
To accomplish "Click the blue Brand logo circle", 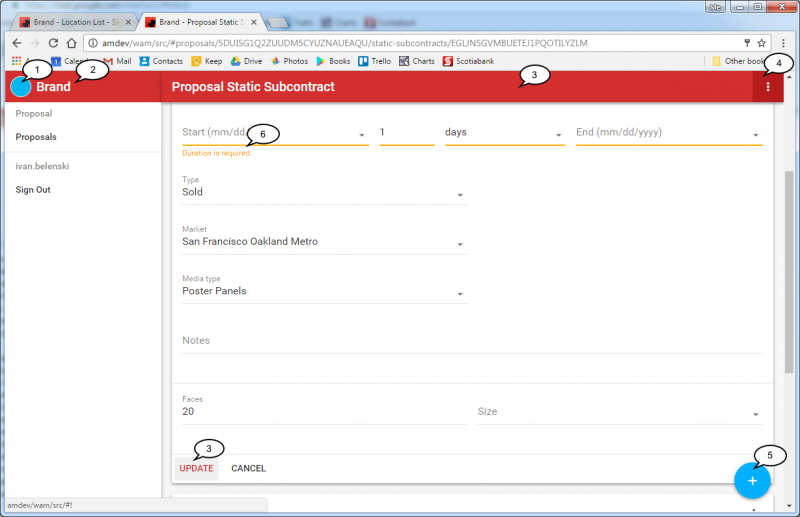I will [x=21, y=87].
